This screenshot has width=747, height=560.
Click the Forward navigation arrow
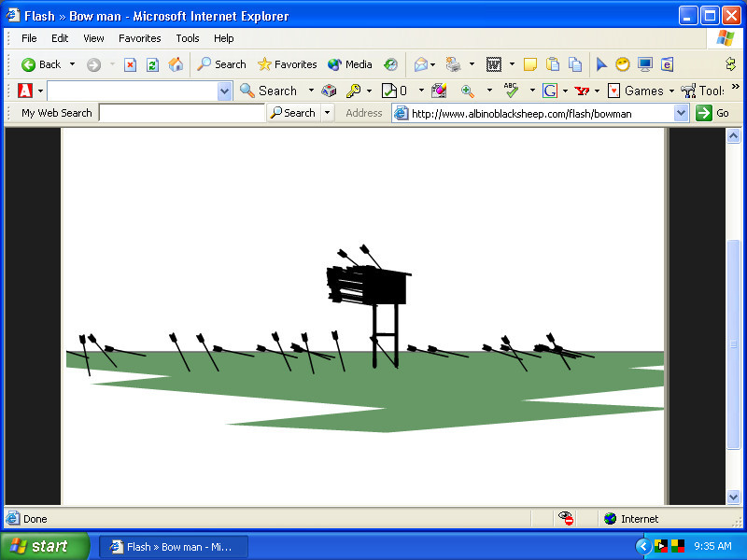(x=94, y=64)
